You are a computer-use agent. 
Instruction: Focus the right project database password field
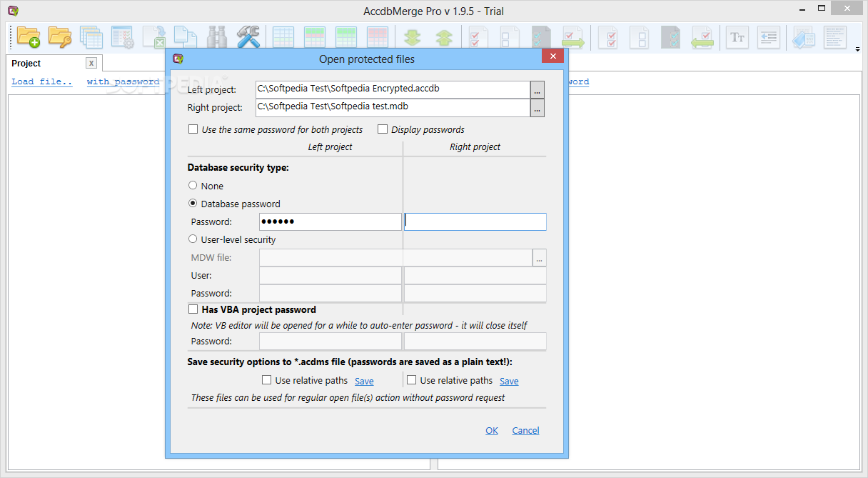coord(475,221)
